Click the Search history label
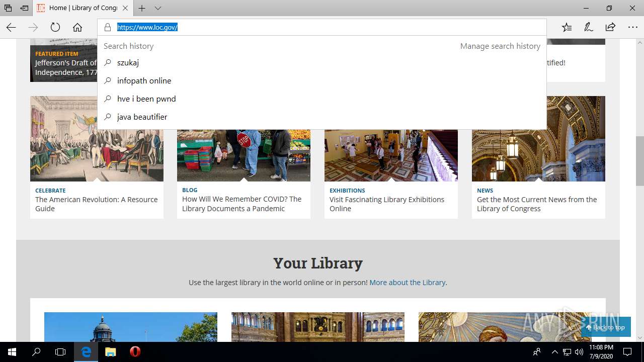The height and width of the screenshot is (362, 644). pos(128,46)
